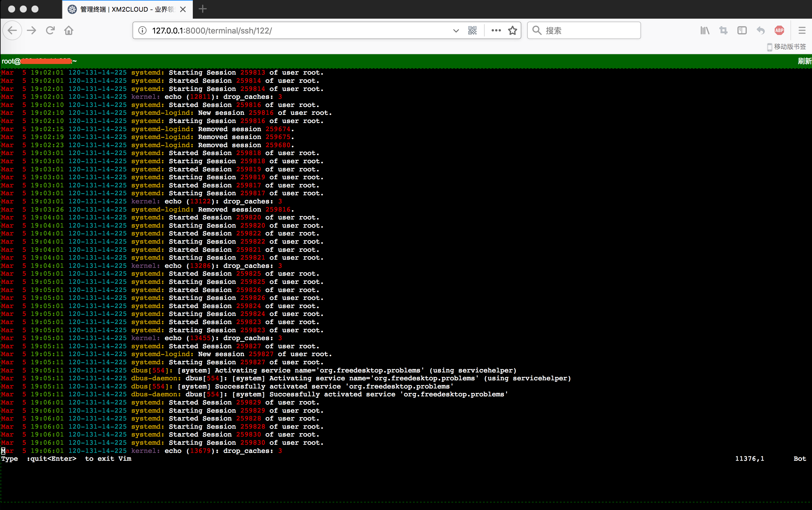The height and width of the screenshot is (510, 812).
Task: Click the screenshot crop tool icon
Action: point(723,30)
